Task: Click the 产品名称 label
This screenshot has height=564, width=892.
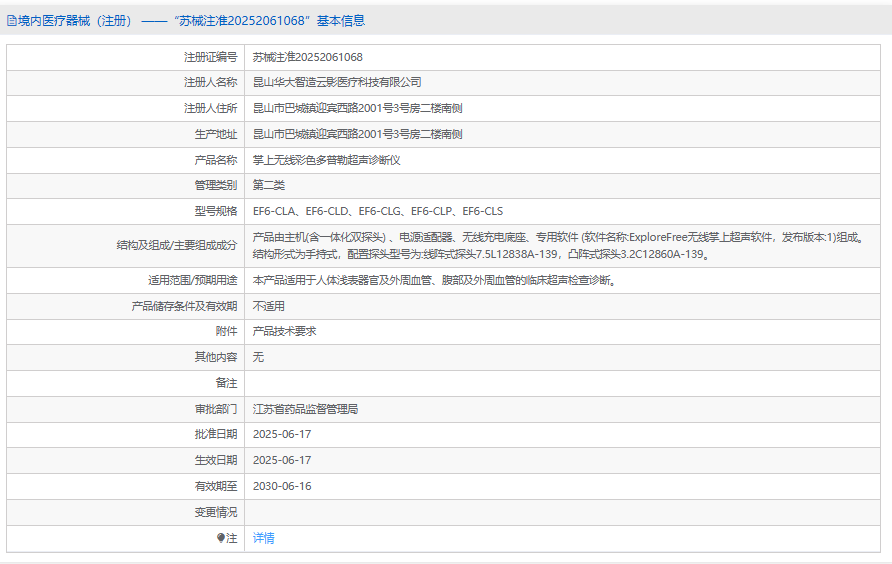Action: coord(216,160)
